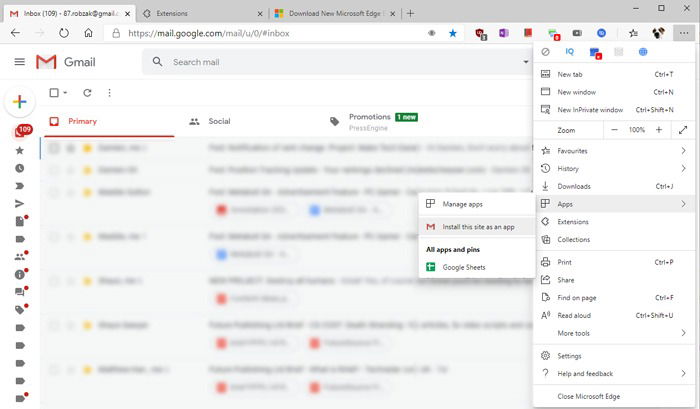Viewport: 700px width, 409px height.
Task: Expand the search options arrow in Search mail
Action: (526, 62)
